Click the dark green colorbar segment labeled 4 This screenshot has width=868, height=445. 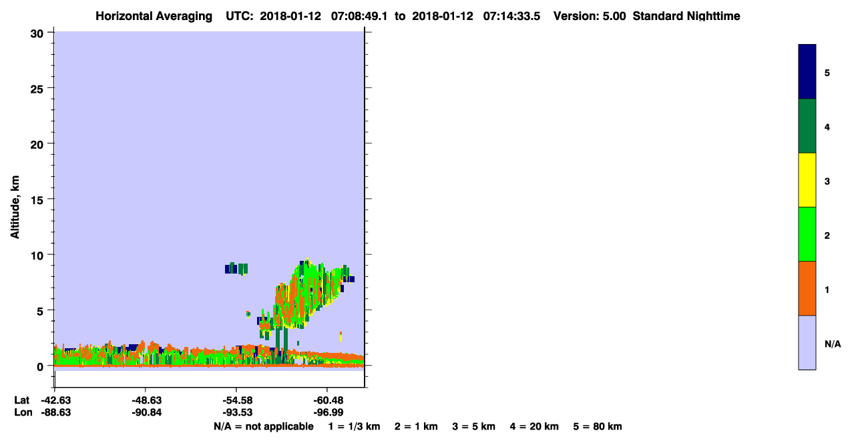pos(807,126)
